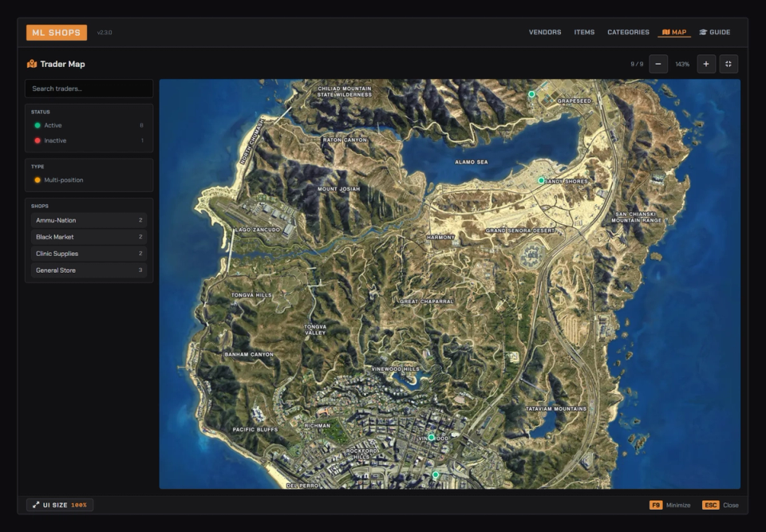The height and width of the screenshot is (532, 766).
Task: Click the orange Multi-position dot
Action: pyautogui.click(x=38, y=180)
